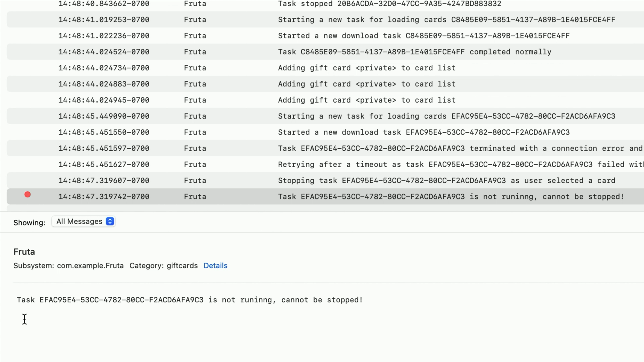Click timestamp 14:48:41.019253-0700
The image size is (644, 362).
104,19
